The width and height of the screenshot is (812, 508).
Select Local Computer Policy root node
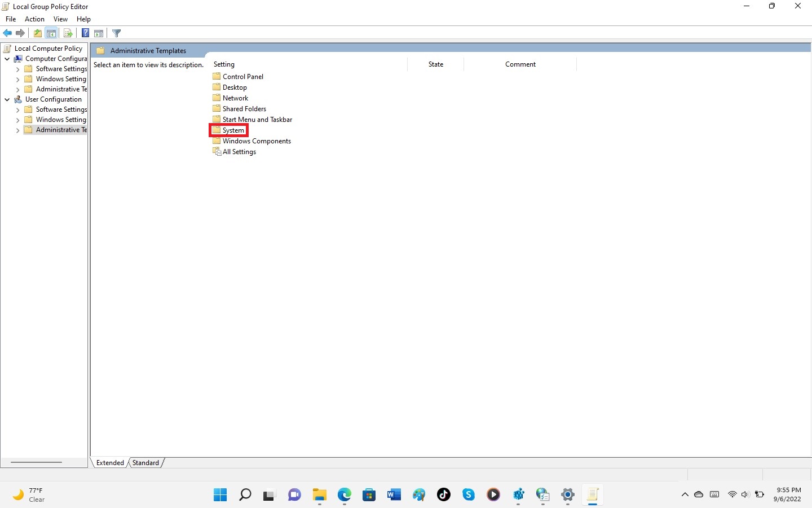pyautogui.click(x=48, y=49)
